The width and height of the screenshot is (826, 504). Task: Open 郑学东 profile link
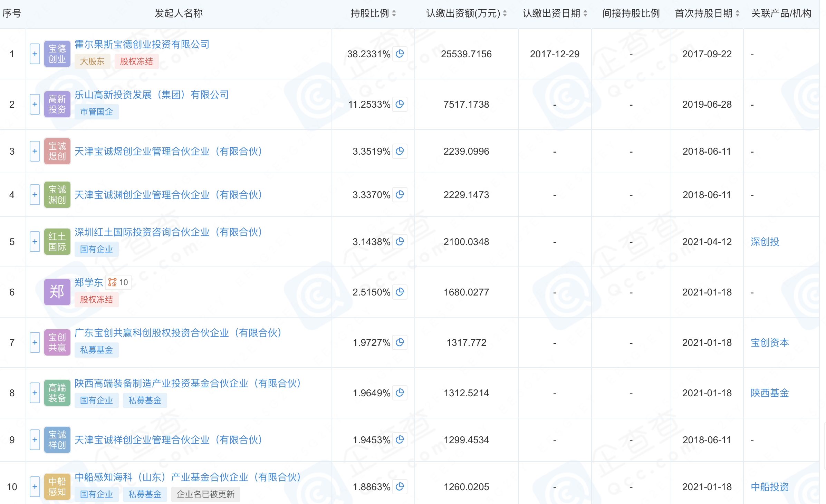(x=89, y=282)
